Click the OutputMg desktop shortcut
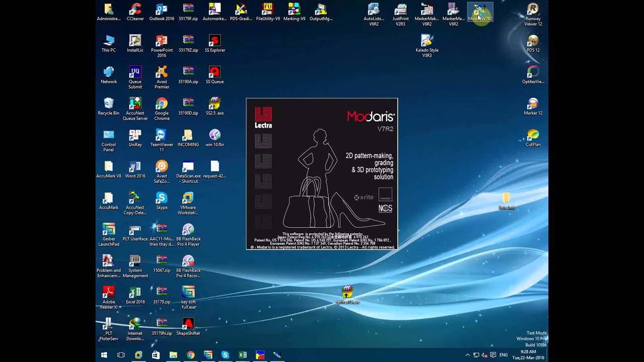Screen dimensions: 644x362 [x=321, y=12]
